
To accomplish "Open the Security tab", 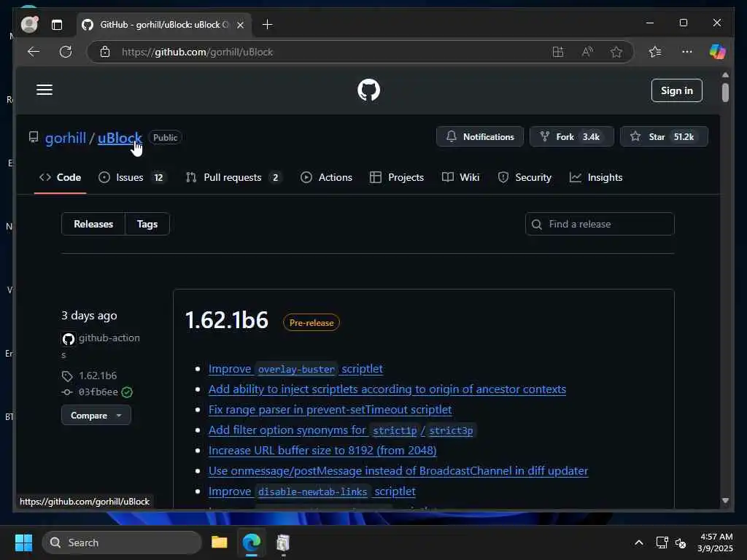I will (524, 177).
